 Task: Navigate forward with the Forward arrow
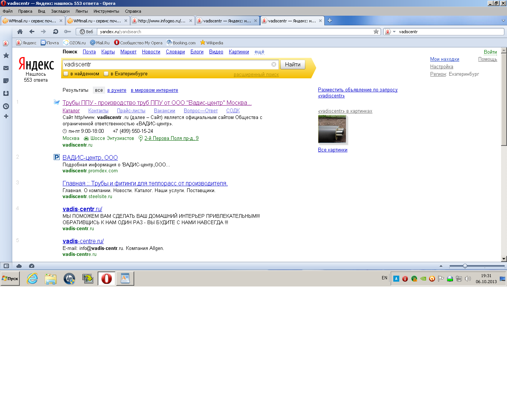[43, 32]
